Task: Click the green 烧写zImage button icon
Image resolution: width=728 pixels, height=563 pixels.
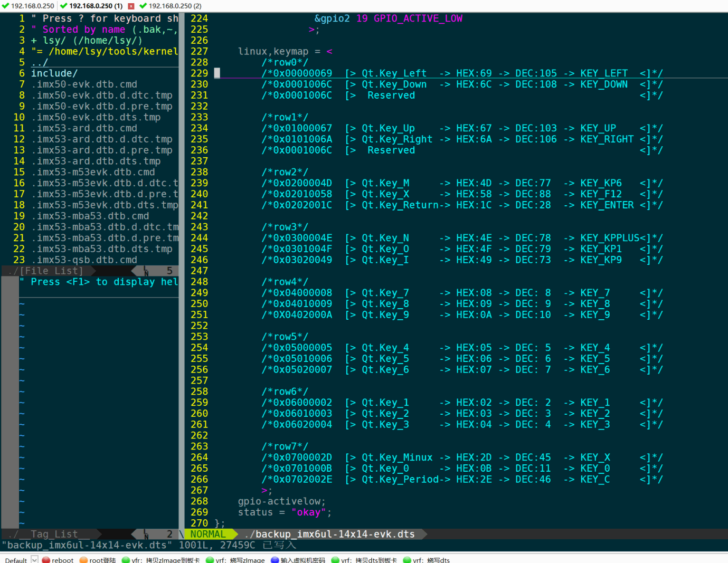Action: point(210,560)
